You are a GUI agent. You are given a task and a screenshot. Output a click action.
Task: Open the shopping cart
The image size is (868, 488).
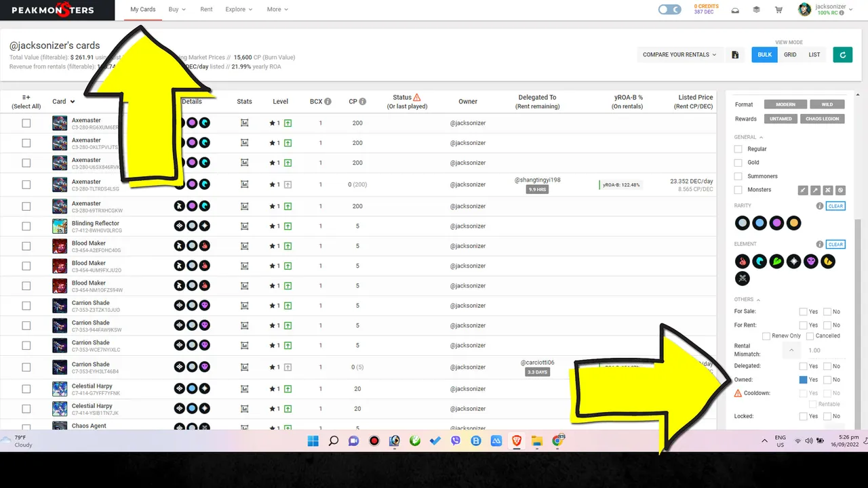(x=778, y=10)
